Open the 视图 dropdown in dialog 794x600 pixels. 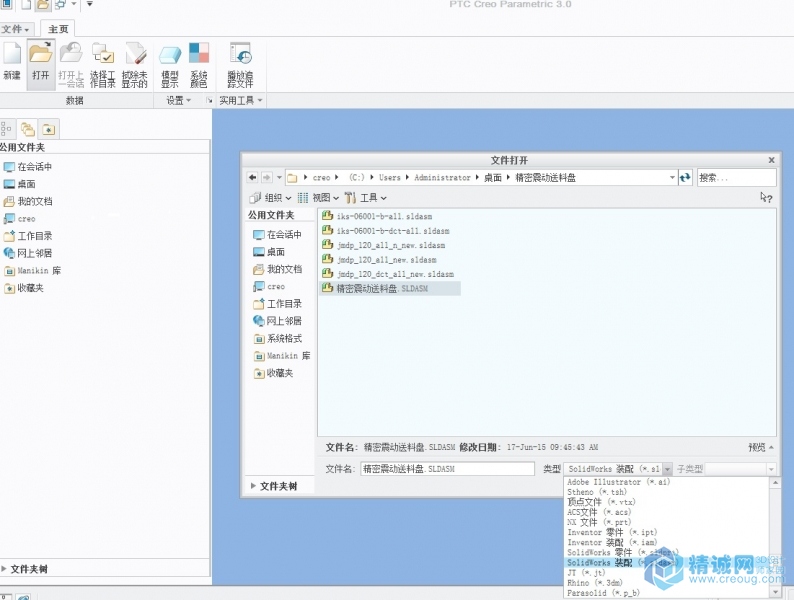(319, 197)
